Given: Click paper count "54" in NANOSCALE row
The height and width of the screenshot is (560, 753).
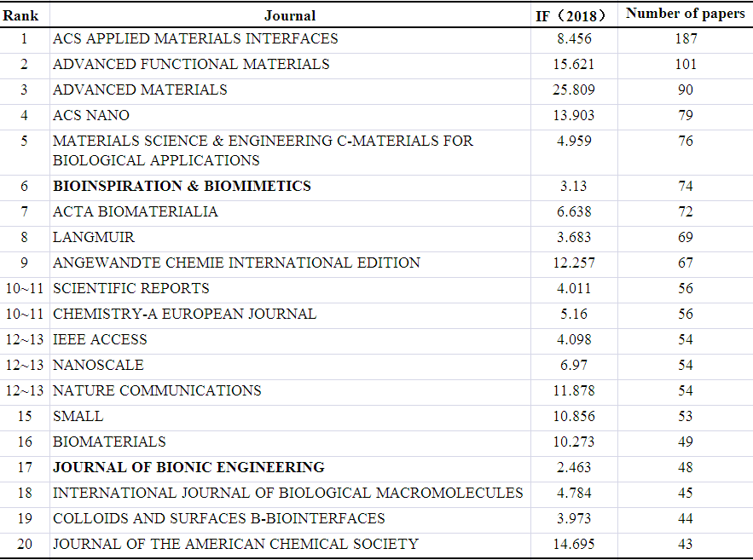Looking at the screenshot, I should coord(686,365).
